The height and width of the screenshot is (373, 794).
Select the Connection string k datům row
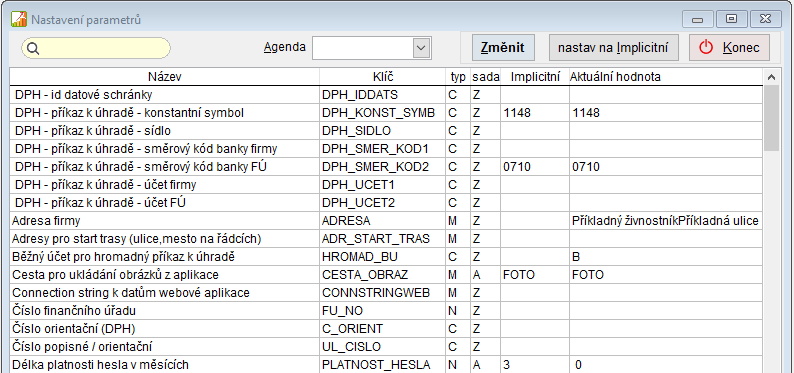(386, 293)
